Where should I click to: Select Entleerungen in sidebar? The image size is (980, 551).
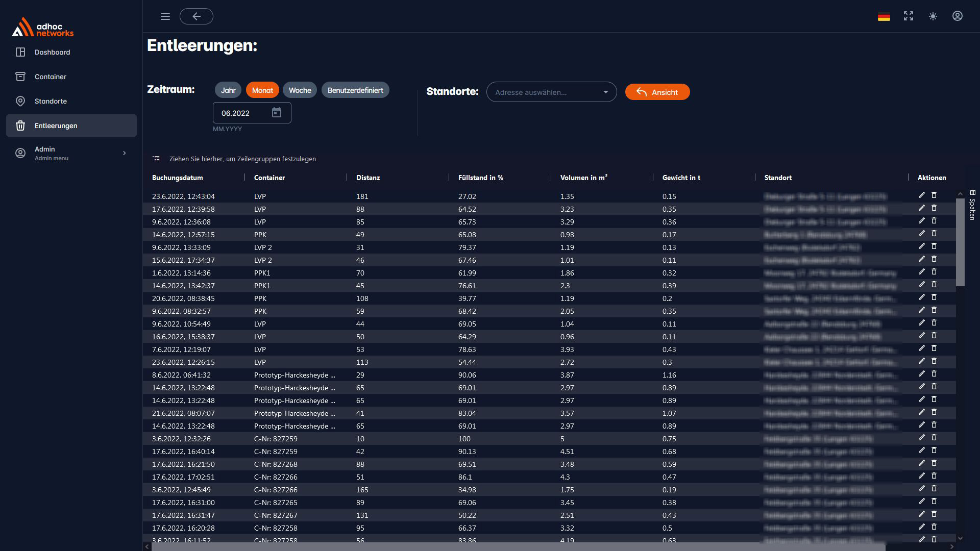pyautogui.click(x=71, y=126)
